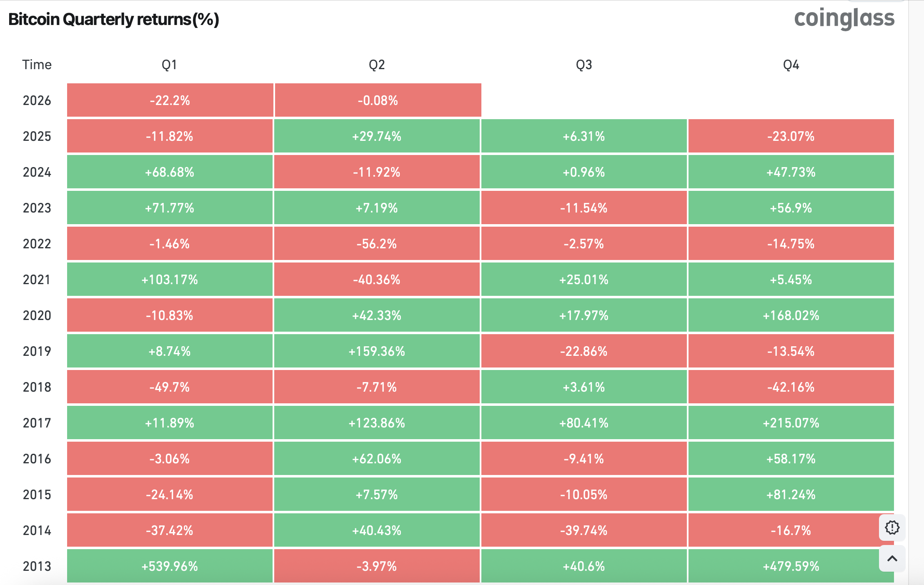The image size is (924, 585).
Task: Click the +539.96% cell for 2013 Q1
Action: tap(169, 567)
